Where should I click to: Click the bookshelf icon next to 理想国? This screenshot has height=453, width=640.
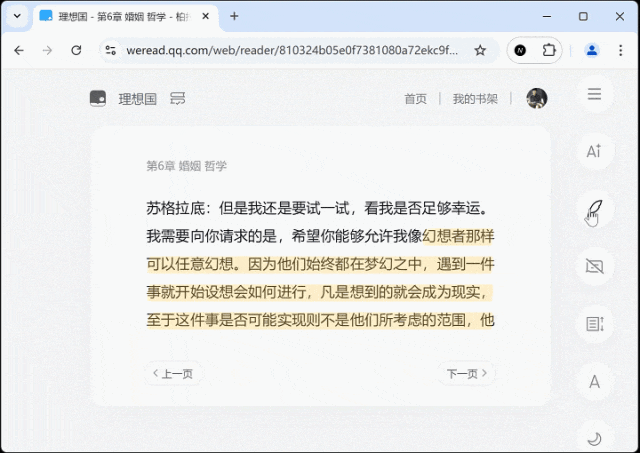[178, 98]
